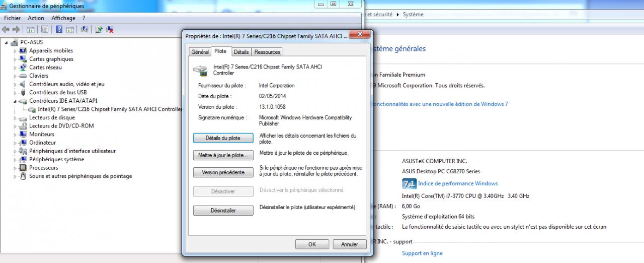Click the Moniteurs icon in the tree

[23, 135]
